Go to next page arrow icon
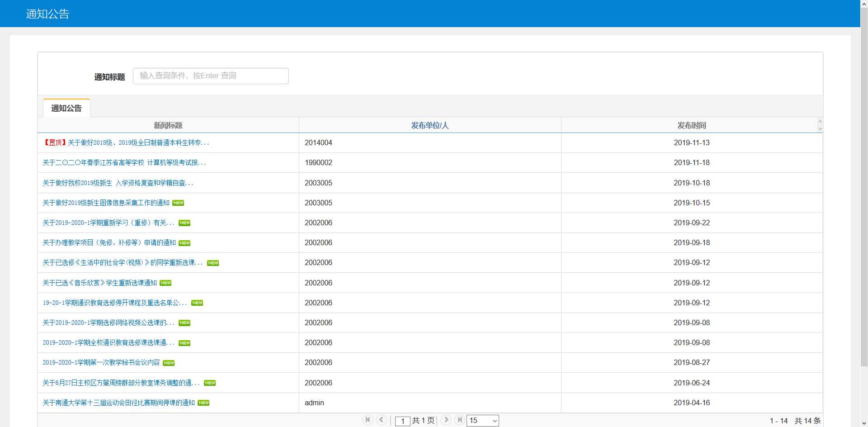Viewport: 868px width, 427px height. point(446,420)
